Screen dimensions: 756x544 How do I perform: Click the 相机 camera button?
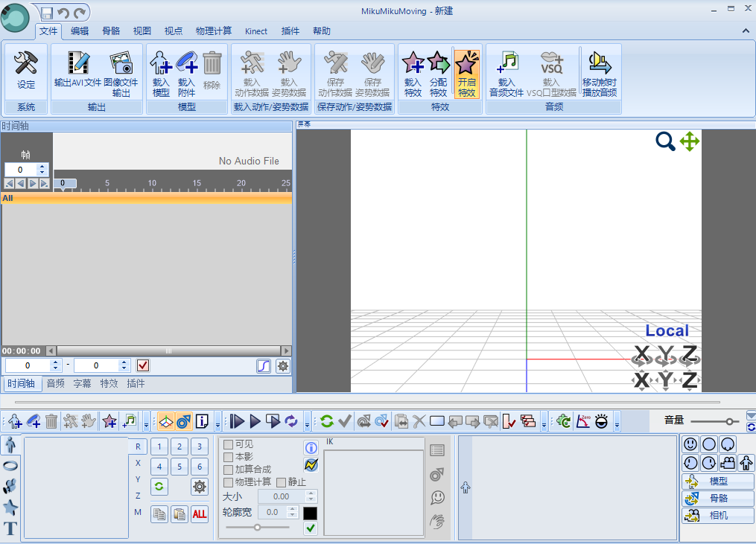pyautogui.click(x=717, y=516)
